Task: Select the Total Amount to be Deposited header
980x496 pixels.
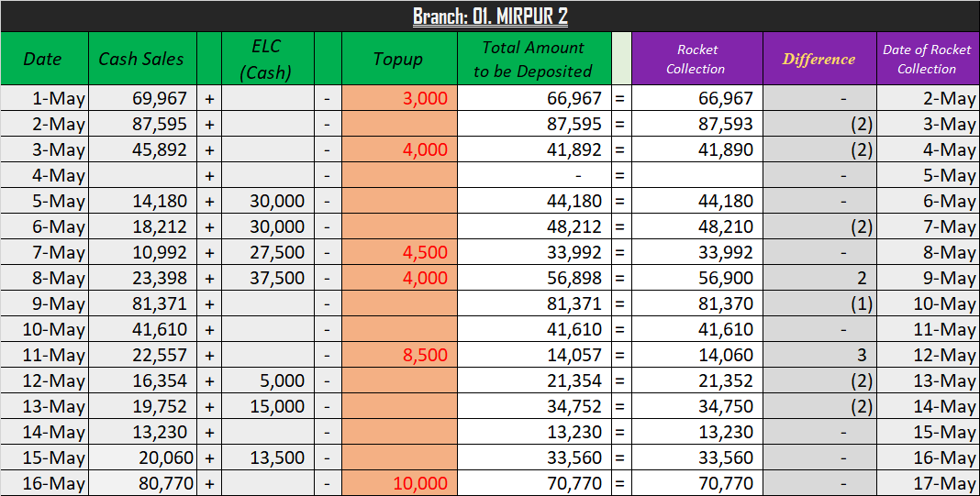Action: pyautogui.click(x=534, y=59)
